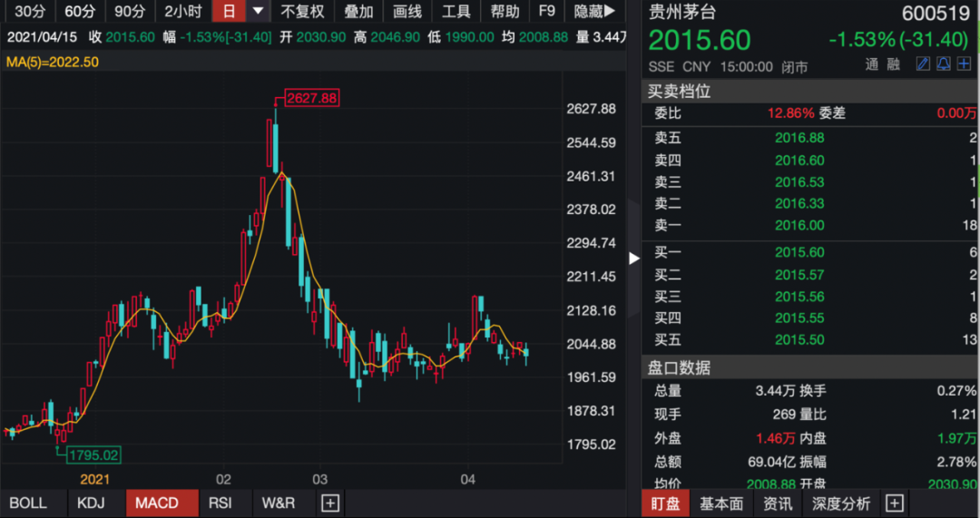Click 换手 value 0.27%
This screenshot has width=980, height=518.
[x=956, y=391]
